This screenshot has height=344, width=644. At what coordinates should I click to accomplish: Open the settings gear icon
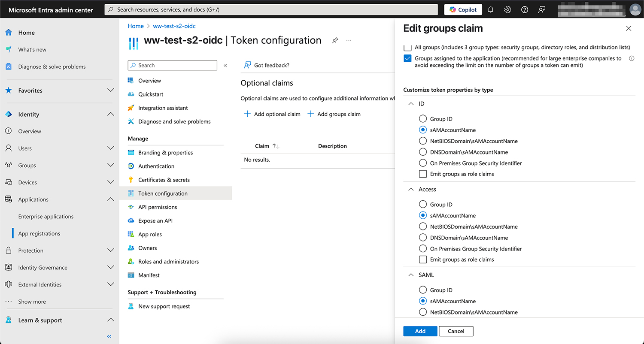coord(507,9)
